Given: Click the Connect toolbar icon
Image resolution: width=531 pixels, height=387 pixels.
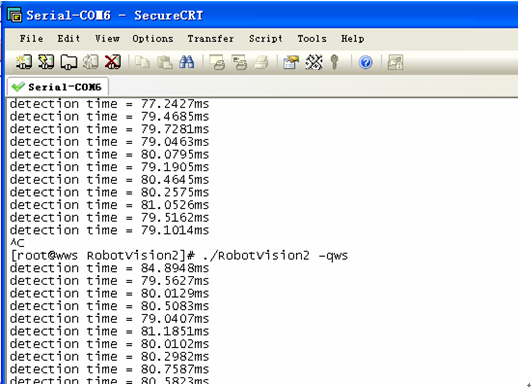Looking at the screenshot, I should [x=24, y=62].
